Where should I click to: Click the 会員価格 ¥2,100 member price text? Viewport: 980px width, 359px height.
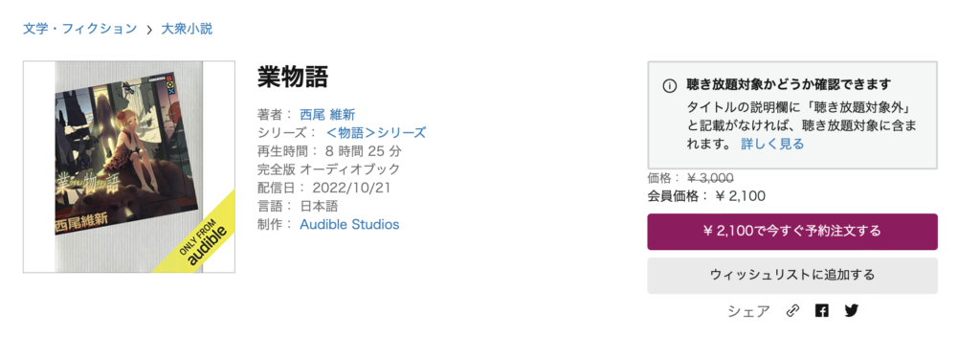[706, 195]
